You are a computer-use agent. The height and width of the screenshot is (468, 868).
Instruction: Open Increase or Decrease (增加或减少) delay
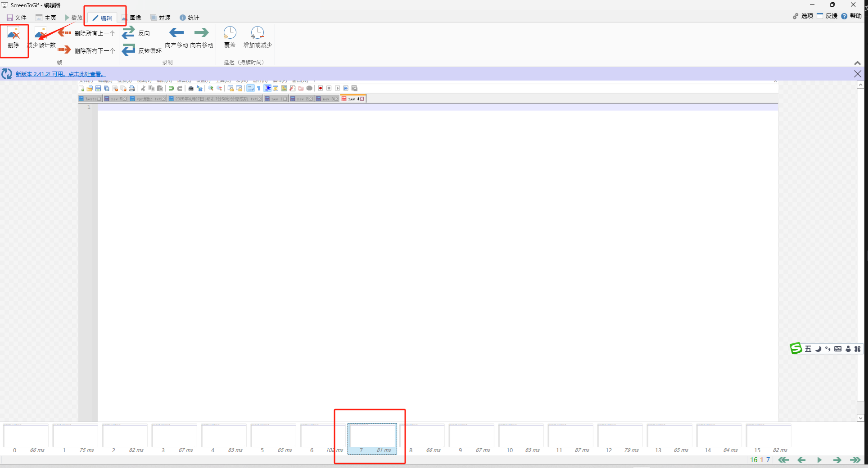[x=257, y=38]
